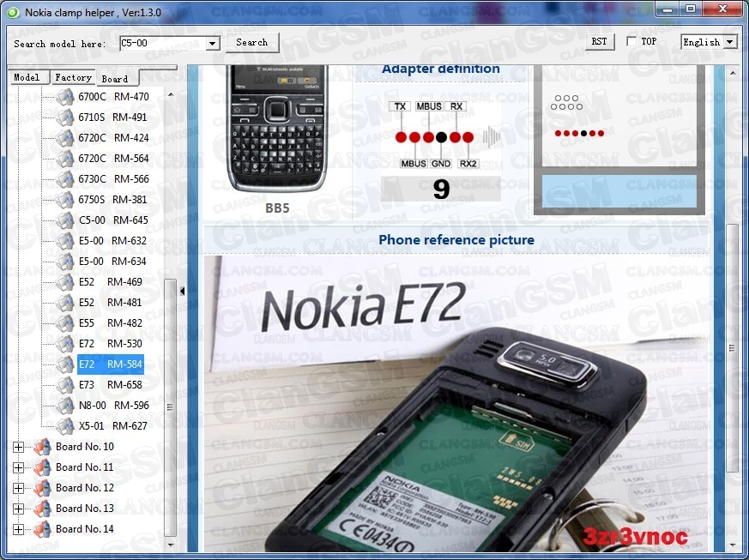Enable the TOP checkbox
This screenshot has width=749, height=560.
tap(631, 41)
